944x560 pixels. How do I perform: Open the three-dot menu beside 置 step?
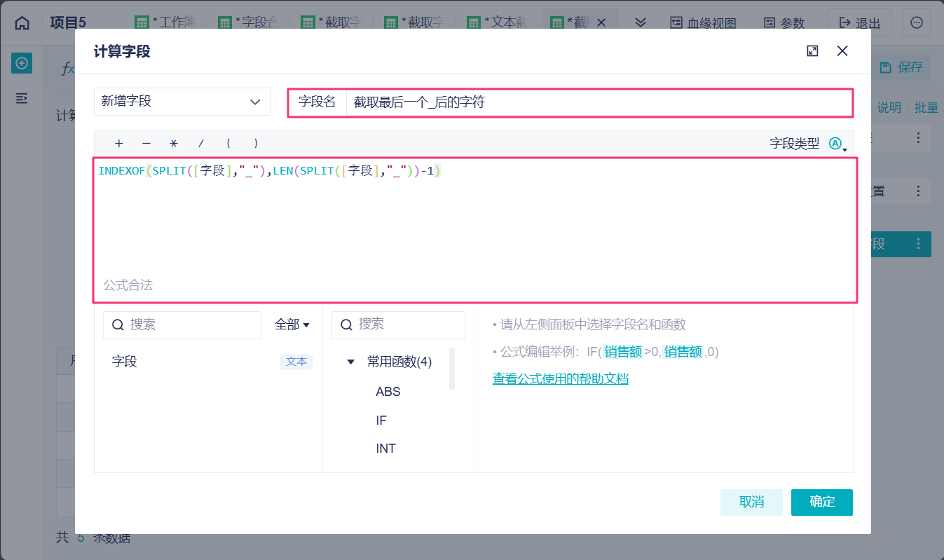919,191
